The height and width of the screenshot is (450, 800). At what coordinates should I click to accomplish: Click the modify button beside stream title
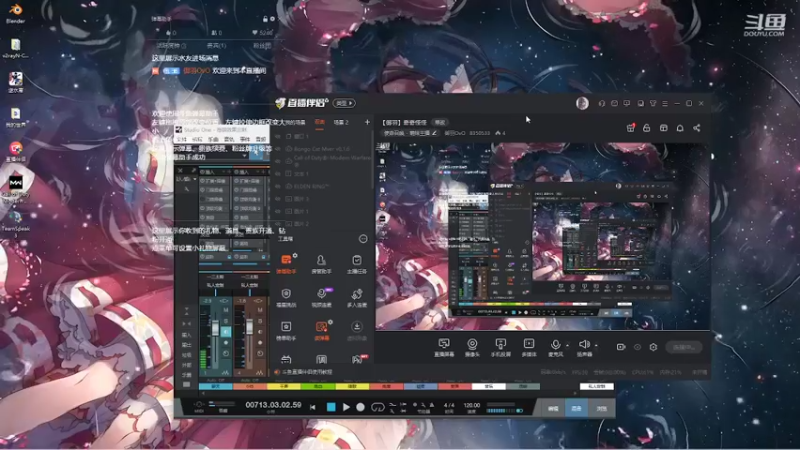[439, 122]
